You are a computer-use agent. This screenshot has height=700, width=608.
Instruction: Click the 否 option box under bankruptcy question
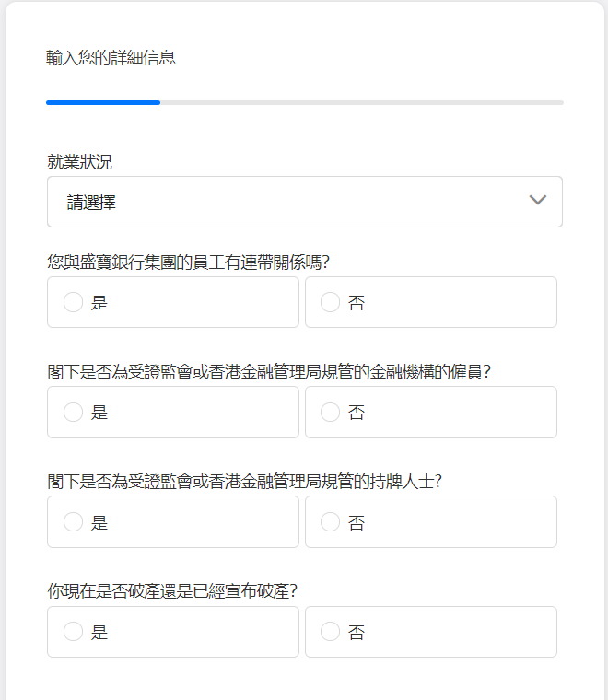coord(431,632)
